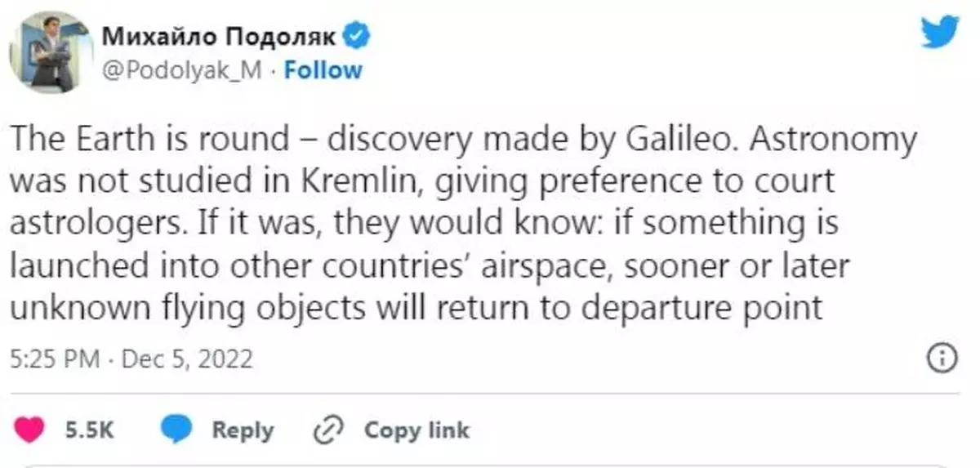Click the 5.5K likes count
The image size is (980, 468).
(89, 430)
